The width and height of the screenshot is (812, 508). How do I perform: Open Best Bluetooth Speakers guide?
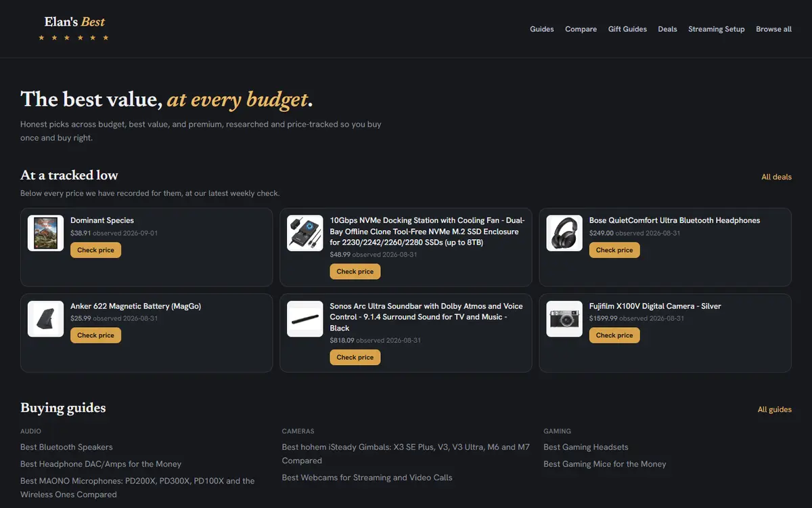[66, 447]
